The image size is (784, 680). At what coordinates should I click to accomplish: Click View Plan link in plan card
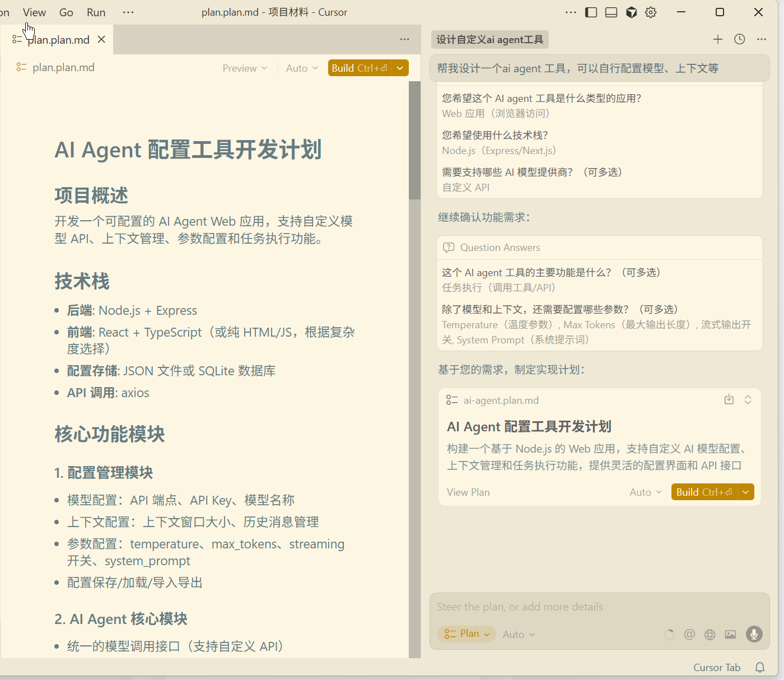(468, 492)
